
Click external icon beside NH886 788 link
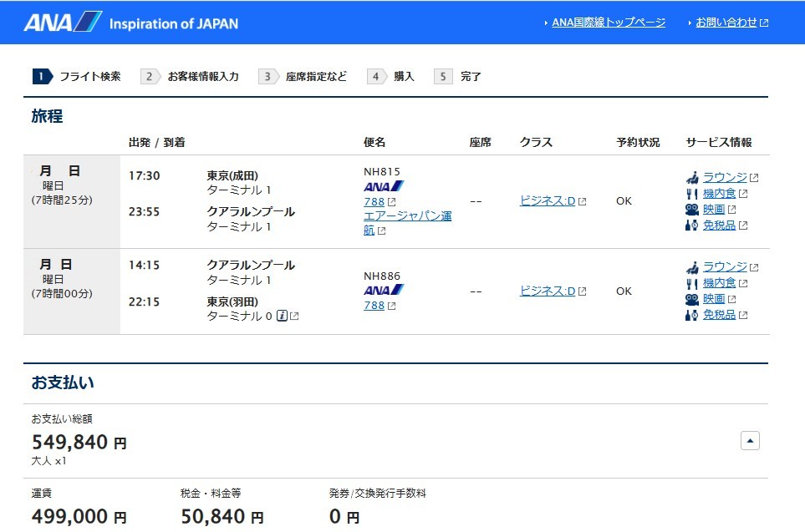point(392,306)
